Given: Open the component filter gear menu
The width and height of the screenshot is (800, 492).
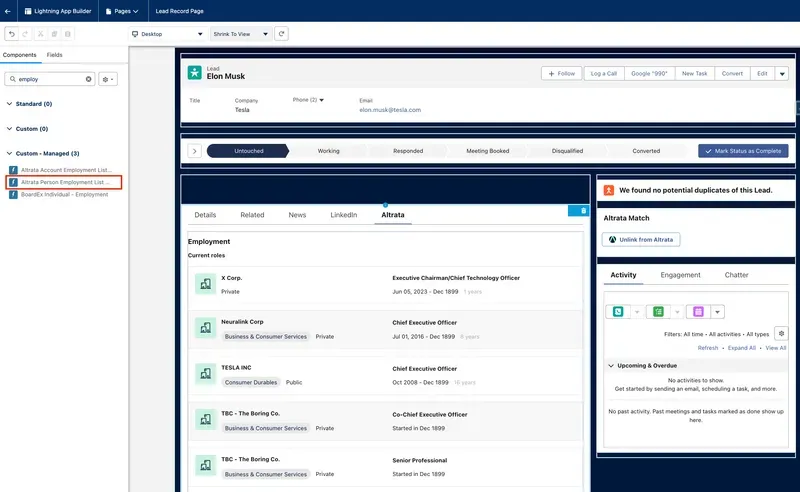Looking at the screenshot, I should 108,79.
